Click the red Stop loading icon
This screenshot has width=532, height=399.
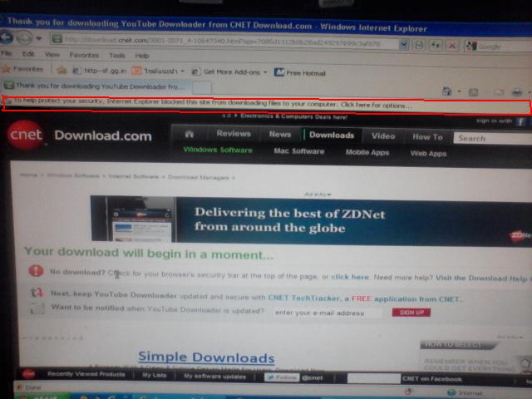452,46
